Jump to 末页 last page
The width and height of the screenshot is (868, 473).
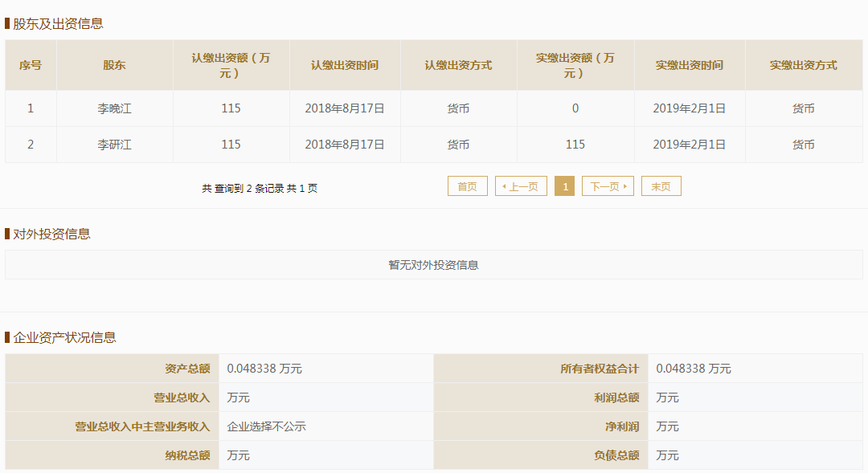[x=661, y=186]
